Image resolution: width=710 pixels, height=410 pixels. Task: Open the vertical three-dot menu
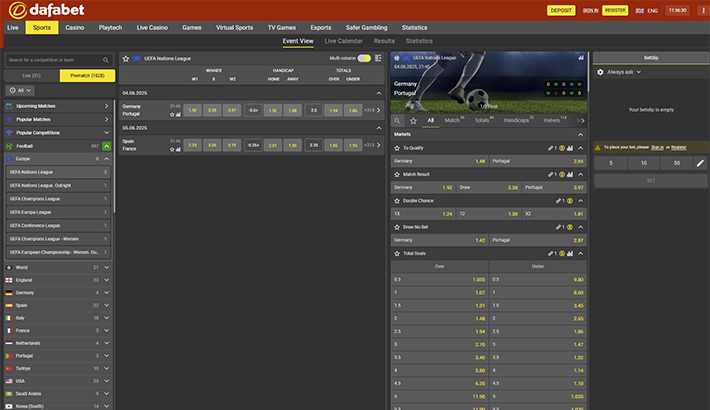[x=703, y=10]
